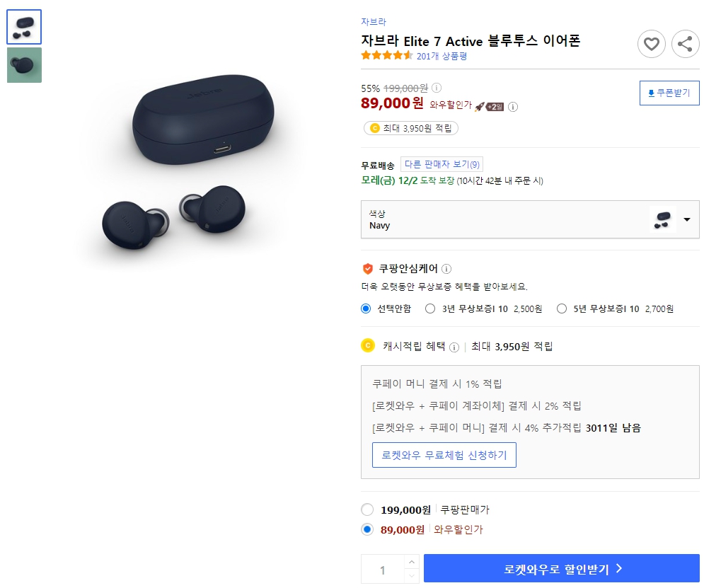This screenshot has width=704, height=588.
Task: Select the 선택안함 warranty option
Action: click(x=366, y=309)
